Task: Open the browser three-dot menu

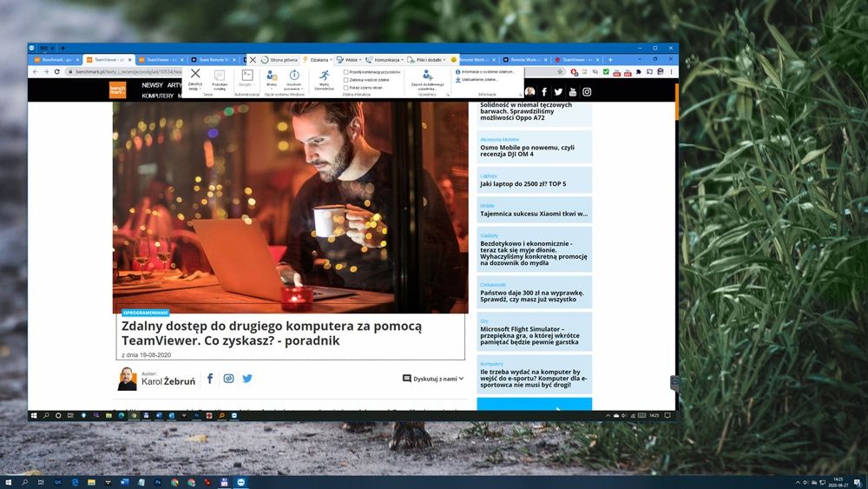Action: tap(671, 72)
